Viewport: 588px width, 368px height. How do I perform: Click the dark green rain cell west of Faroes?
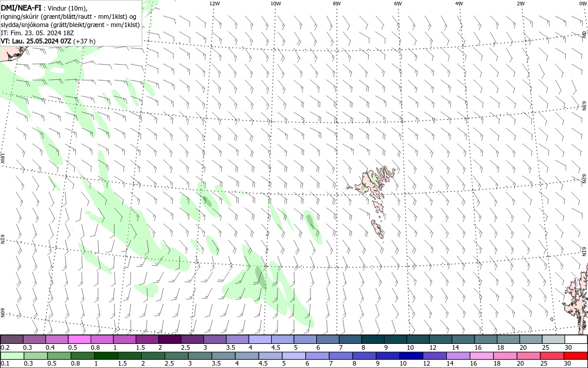coord(310,221)
